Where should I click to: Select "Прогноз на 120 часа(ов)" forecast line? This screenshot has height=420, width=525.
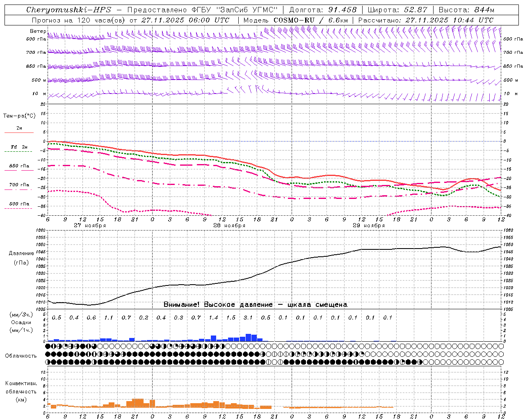coord(79,20)
